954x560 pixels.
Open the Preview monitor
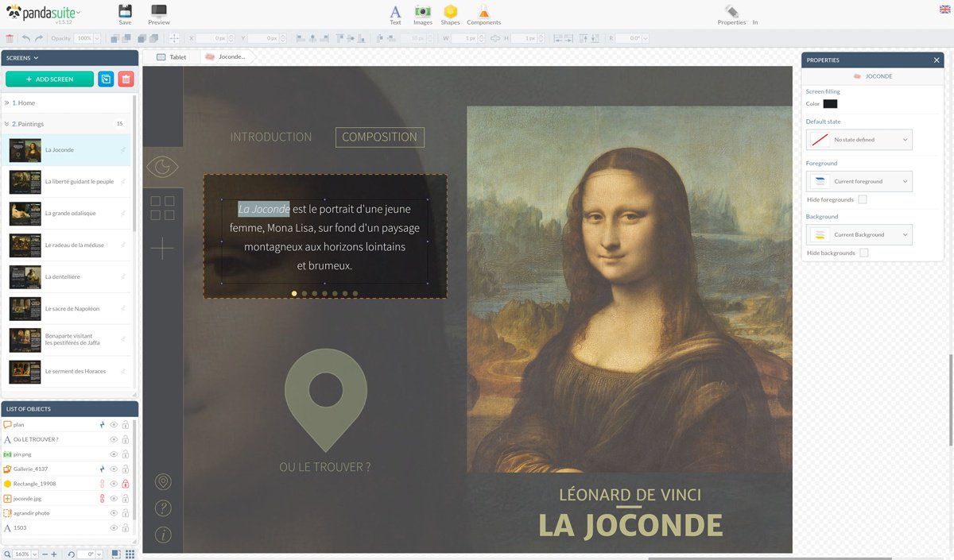159,14
